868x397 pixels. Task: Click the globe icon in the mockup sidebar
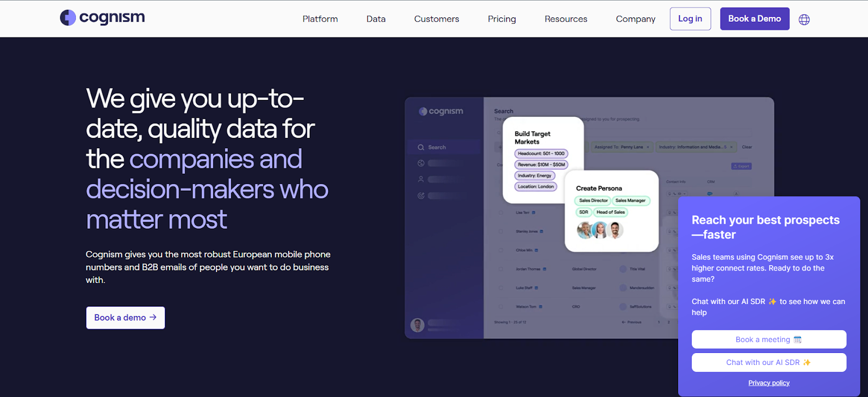[421, 163]
